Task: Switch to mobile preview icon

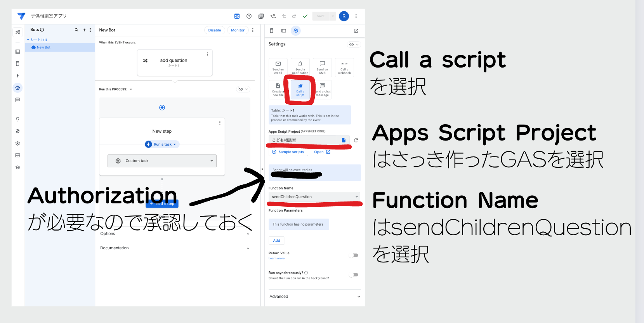Action: 272,31
